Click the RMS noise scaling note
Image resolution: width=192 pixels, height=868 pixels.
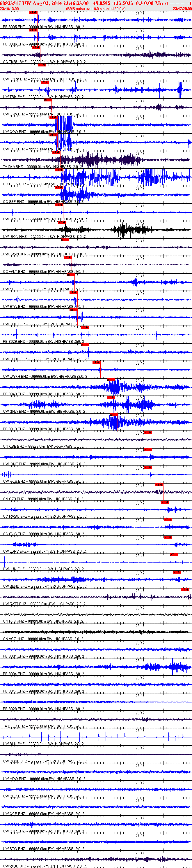click(96, 8)
